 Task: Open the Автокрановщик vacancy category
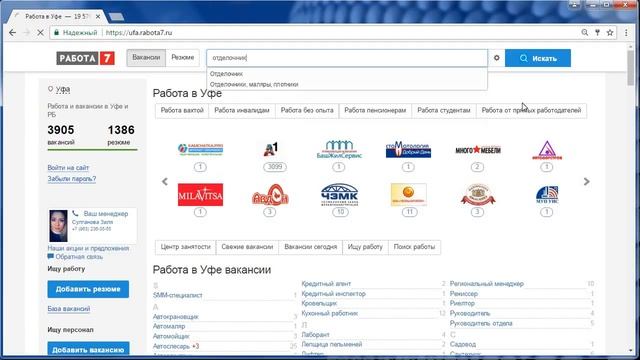(176, 317)
